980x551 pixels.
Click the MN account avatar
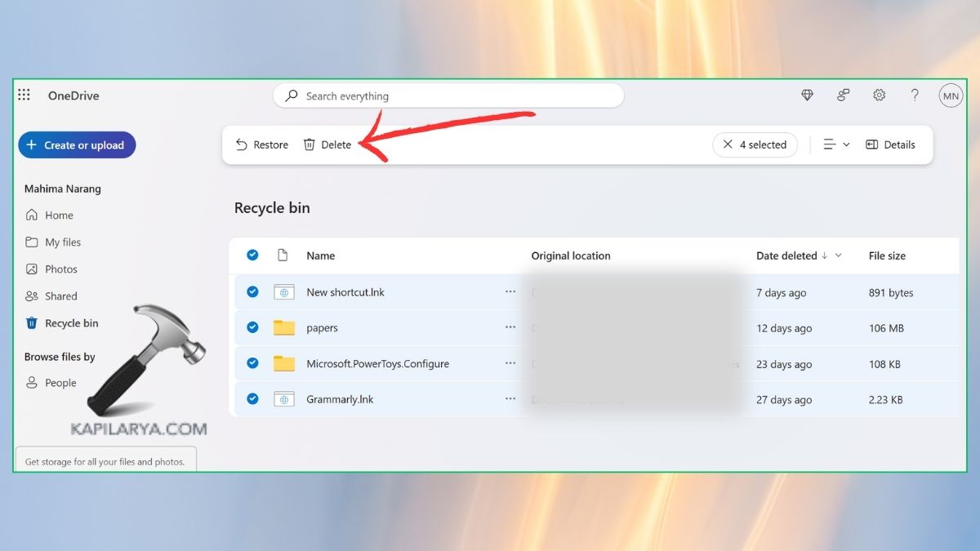click(x=951, y=95)
